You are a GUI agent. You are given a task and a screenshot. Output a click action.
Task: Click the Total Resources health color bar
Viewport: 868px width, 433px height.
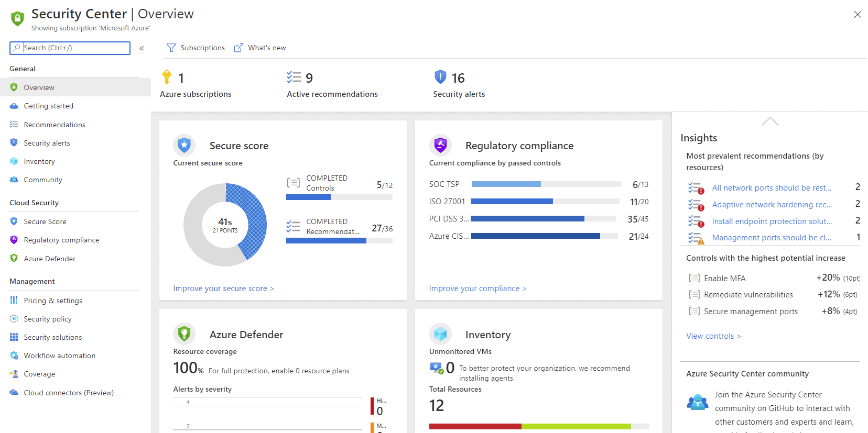click(x=539, y=426)
